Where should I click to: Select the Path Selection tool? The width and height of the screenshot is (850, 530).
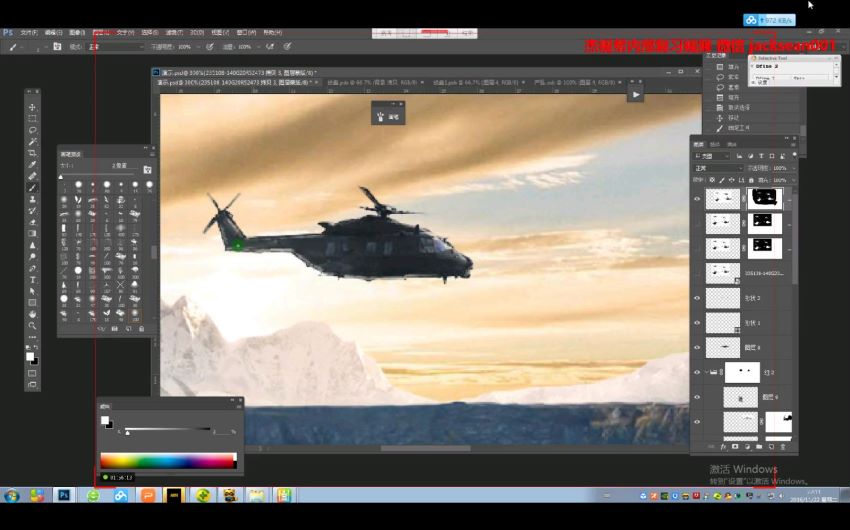point(33,291)
